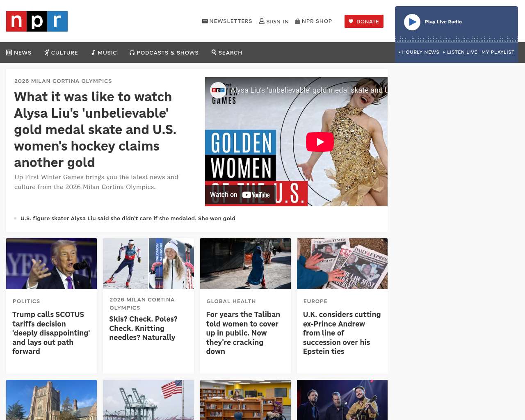Click the audio waveform bar in player
Screen dimensions: 525x420
456,39
